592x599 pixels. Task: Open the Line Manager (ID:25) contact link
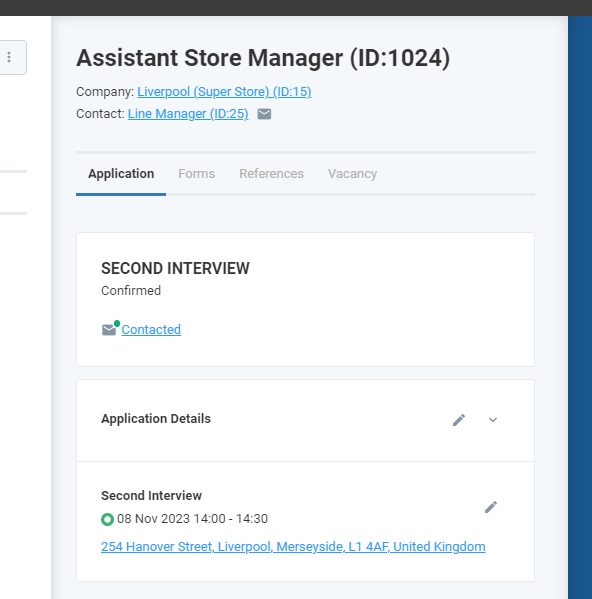188,114
